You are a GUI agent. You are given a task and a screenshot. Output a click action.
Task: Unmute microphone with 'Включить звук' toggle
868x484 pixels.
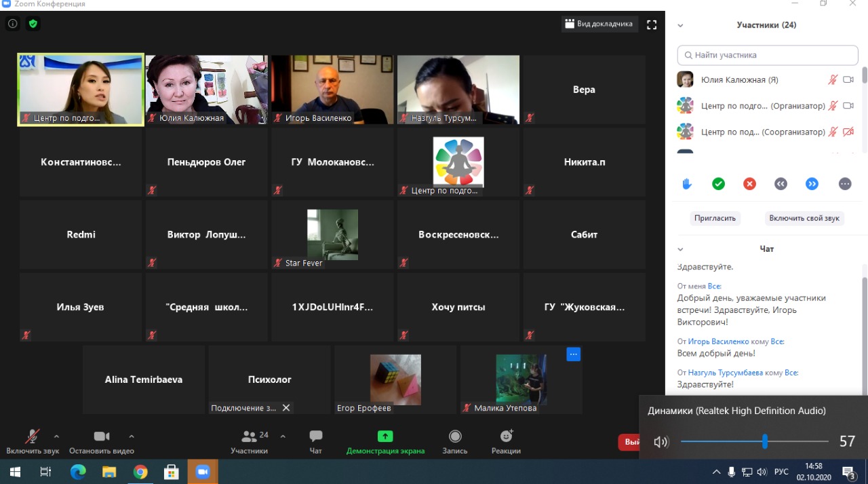pyautogui.click(x=33, y=441)
